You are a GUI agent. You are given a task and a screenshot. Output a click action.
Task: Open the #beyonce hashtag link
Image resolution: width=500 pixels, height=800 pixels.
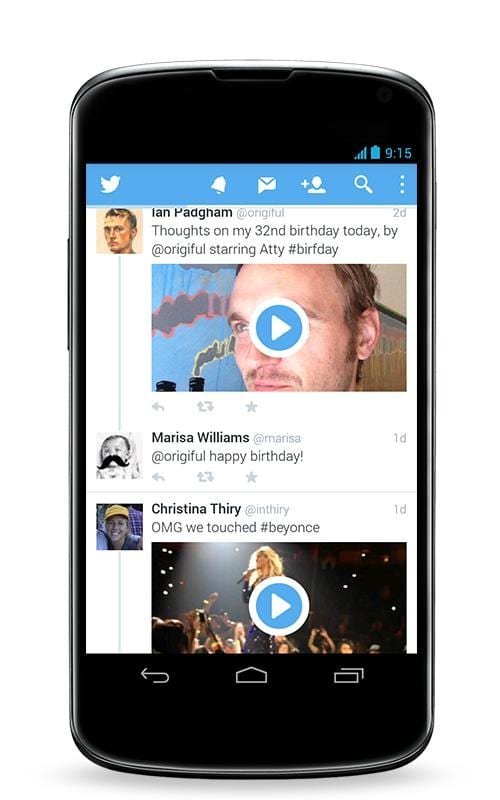290,528
